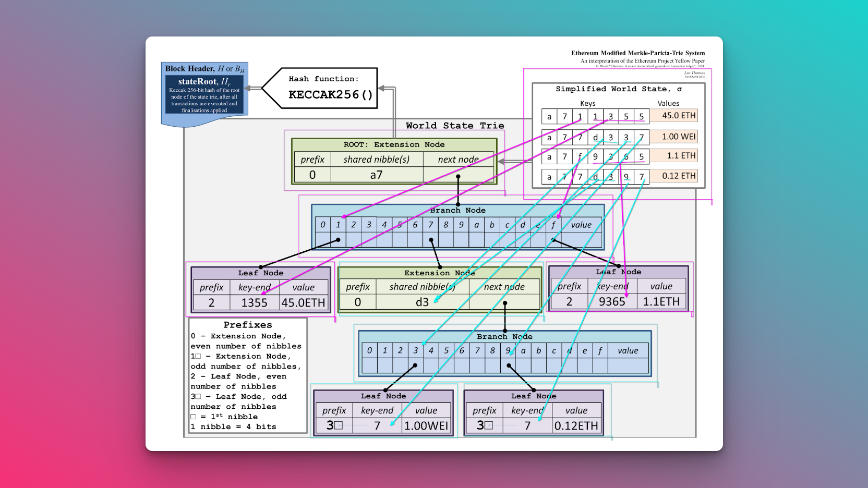Select the 'next node' header in ROOT node

click(459, 160)
